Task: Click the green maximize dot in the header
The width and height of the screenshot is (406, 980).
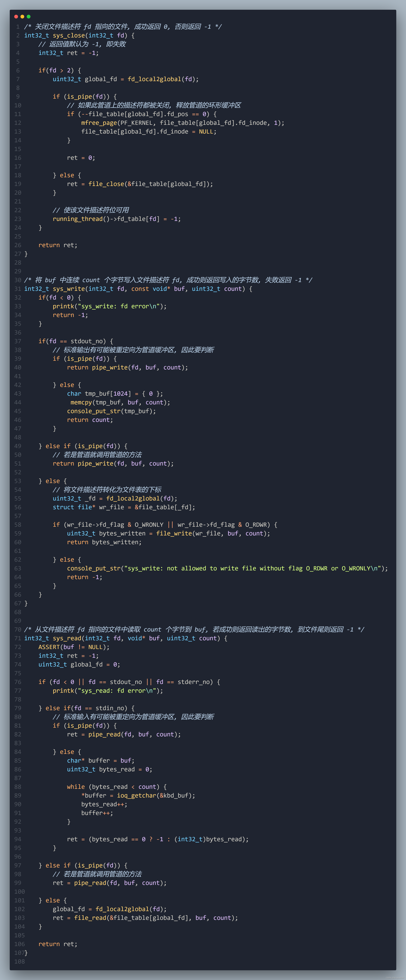Action: 29,17
